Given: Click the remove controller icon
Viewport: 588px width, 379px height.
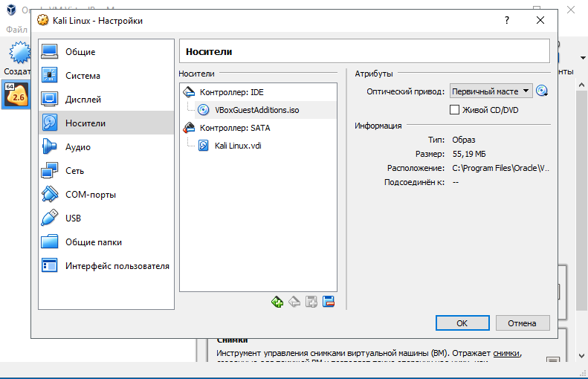Looking at the screenshot, I should (x=294, y=302).
